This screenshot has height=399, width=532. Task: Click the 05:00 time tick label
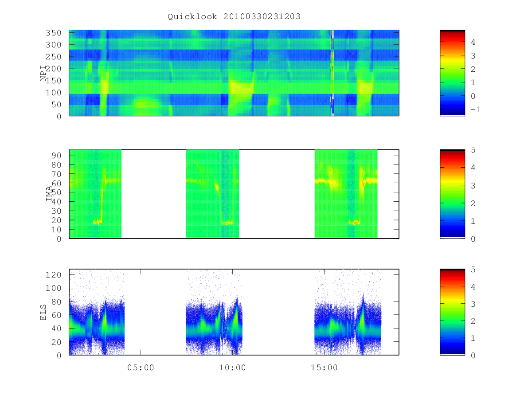141,368
